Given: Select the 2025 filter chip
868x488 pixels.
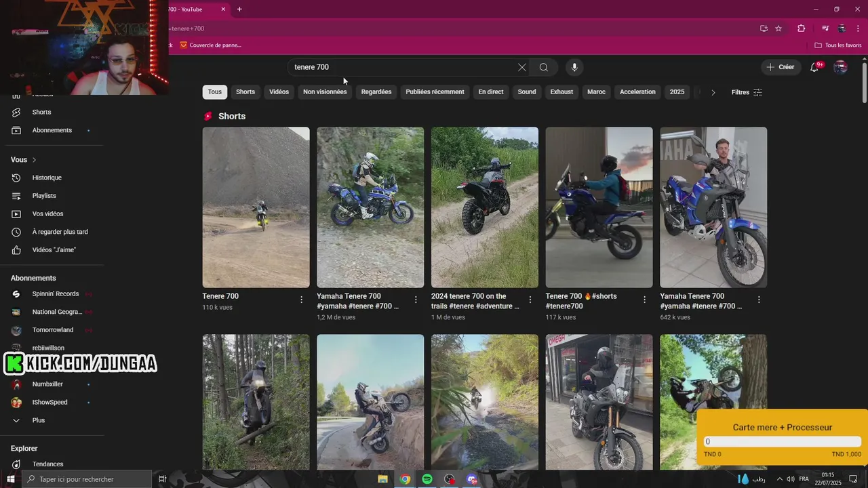Looking at the screenshot, I should pos(677,92).
